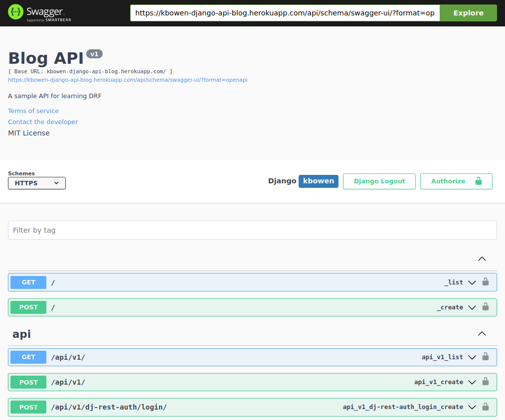The height and width of the screenshot is (420, 505).
Task: Open the swagger-ui openapi schema link
Action: (x=128, y=80)
